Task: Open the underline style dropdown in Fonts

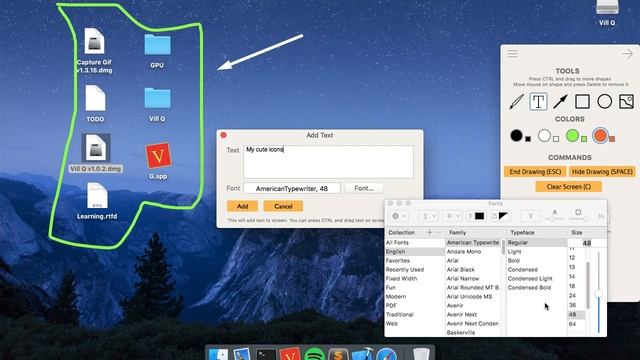Action: pos(429,216)
